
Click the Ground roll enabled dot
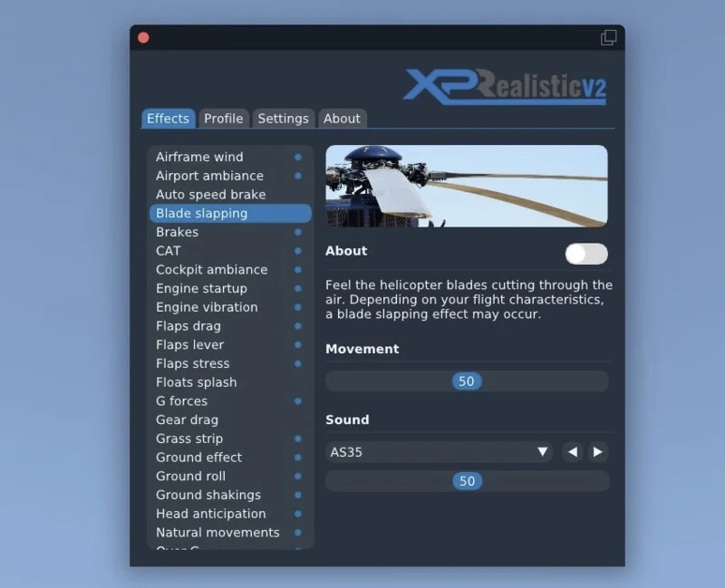pyautogui.click(x=298, y=477)
